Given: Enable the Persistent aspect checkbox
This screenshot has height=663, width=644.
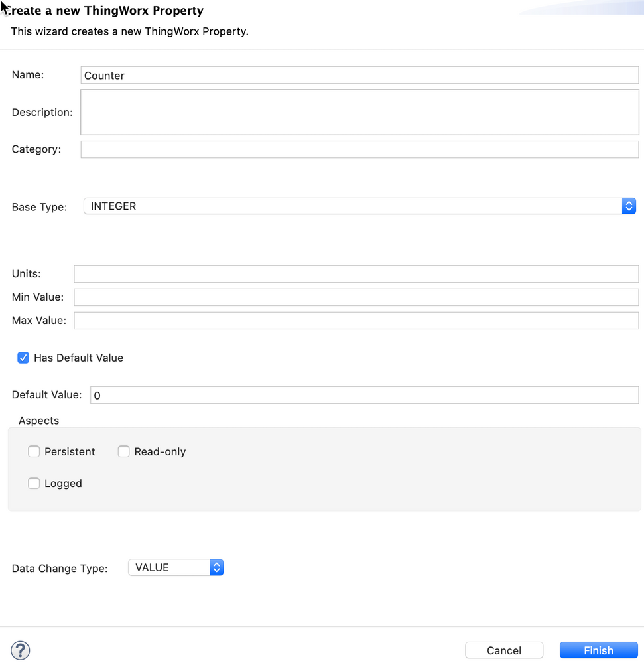Looking at the screenshot, I should 34,451.
